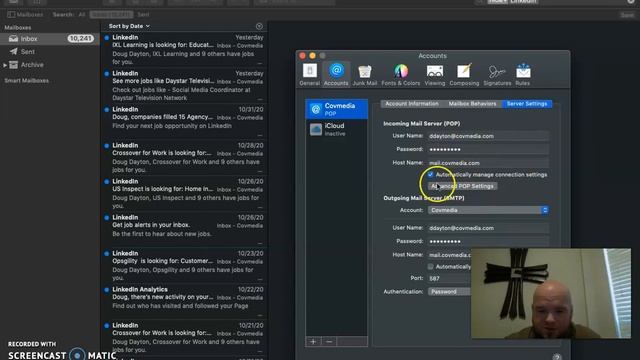The height and width of the screenshot is (360, 640).
Task: Remove selected account with minus button
Action: click(x=329, y=341)
